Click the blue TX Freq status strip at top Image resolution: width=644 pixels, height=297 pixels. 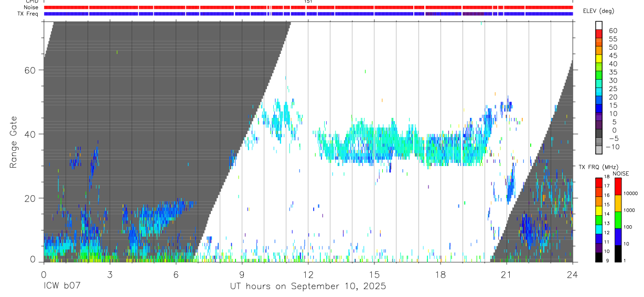[308, 14]
